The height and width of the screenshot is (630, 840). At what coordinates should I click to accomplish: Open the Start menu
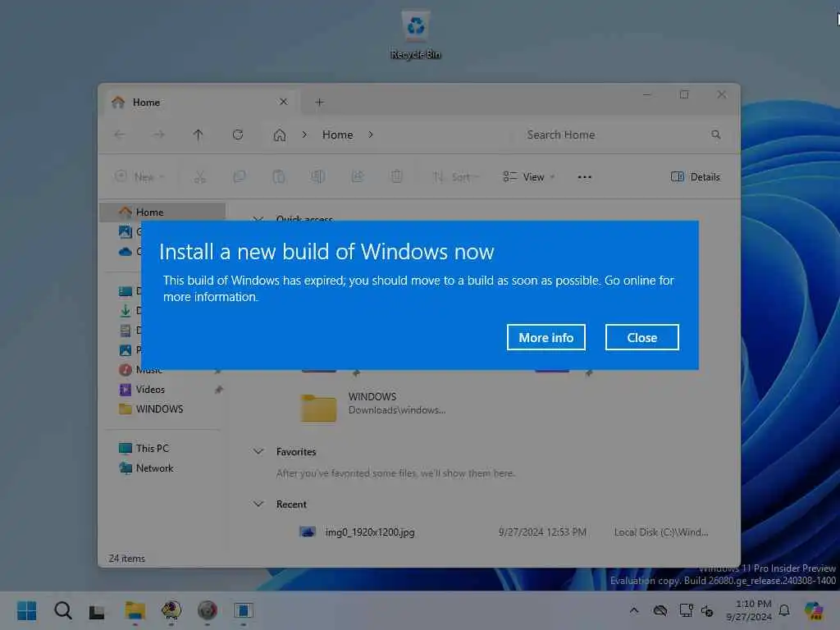pyautogui.click(x=26, y=610)
